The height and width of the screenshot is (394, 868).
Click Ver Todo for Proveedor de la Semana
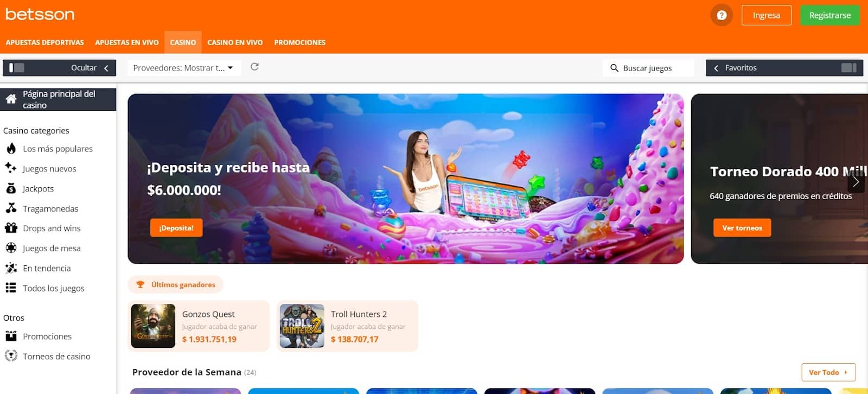tap(828, 372)
